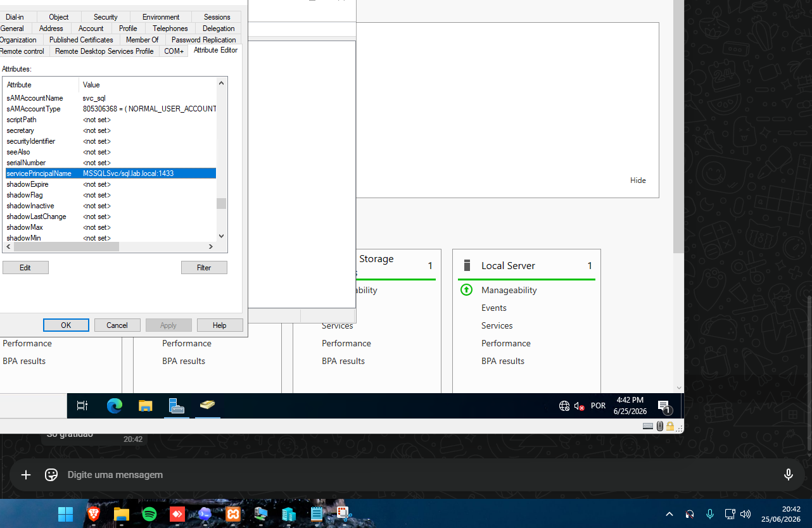Image resolution: width=812 pixels, height=528 pixels.
Task: Open the network globe tray icon
Action: click(x=564, y=406)
